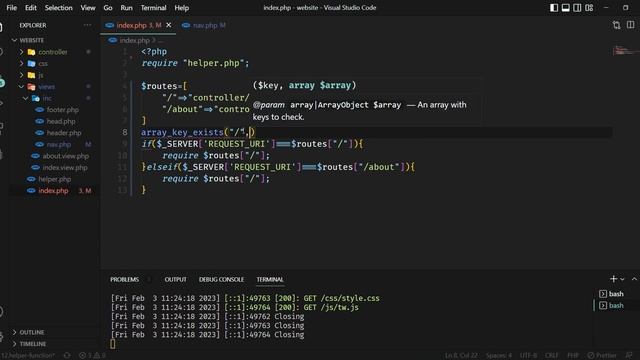Click the CRLF end-of-line status item
640x360 pixels.
551,356
